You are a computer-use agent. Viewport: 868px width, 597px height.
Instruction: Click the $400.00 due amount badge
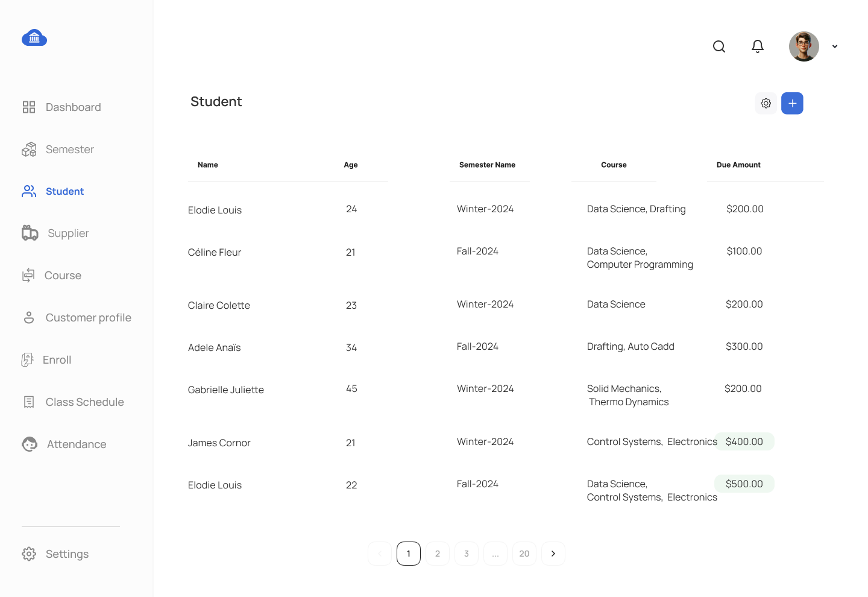pos(744,441)
